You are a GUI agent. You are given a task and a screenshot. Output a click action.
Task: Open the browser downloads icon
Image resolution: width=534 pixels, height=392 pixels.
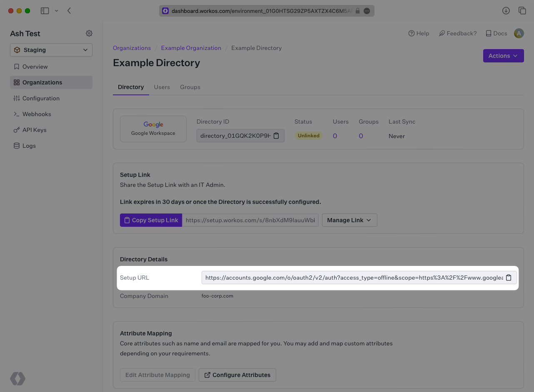pos(506,11)
